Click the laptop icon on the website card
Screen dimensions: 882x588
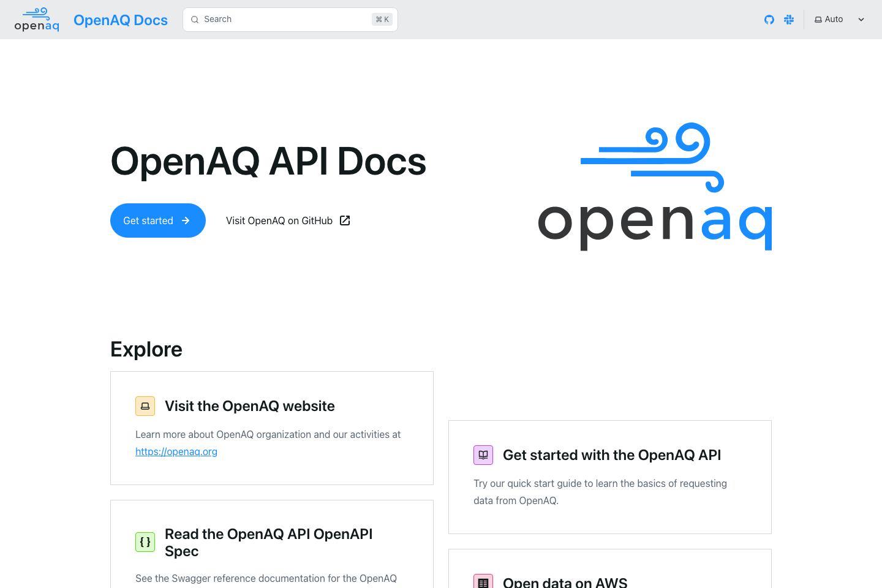click(x=145, y=406)
